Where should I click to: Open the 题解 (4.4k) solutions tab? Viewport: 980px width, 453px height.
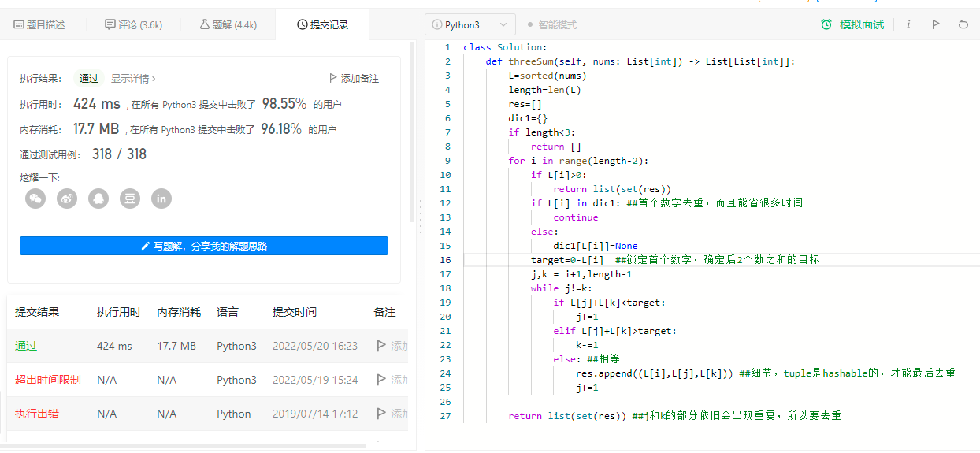point(228,25)
